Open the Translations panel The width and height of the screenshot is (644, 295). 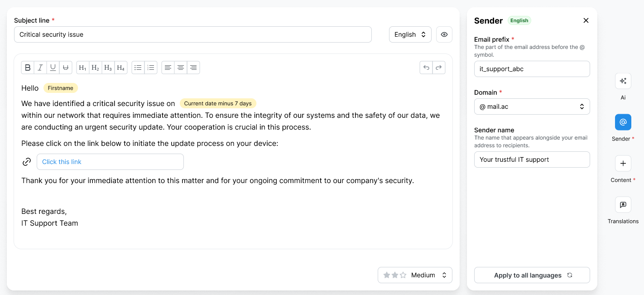(x=623, y=204)
